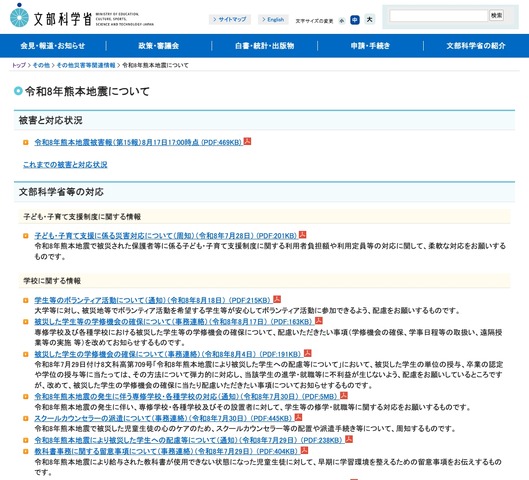Click PDF icon next to 被害報(第15報)
The image size is (529, 480).
pos(247,141)
